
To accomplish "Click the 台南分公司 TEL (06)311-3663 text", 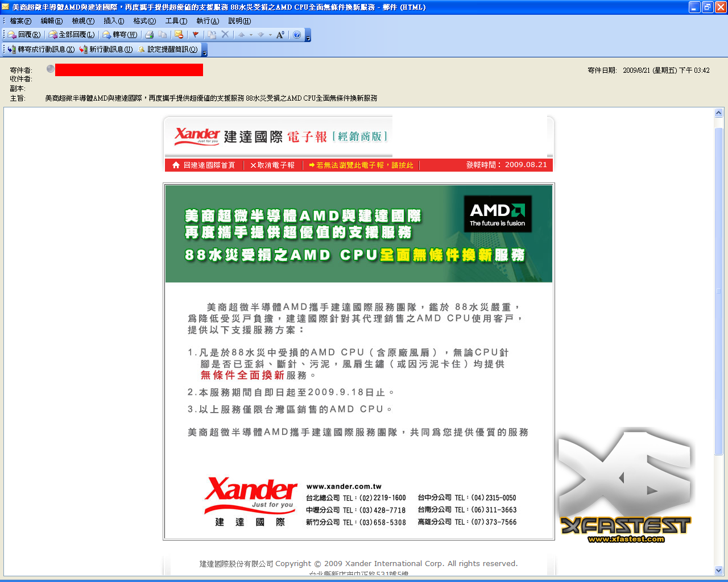I will (467, 510).
